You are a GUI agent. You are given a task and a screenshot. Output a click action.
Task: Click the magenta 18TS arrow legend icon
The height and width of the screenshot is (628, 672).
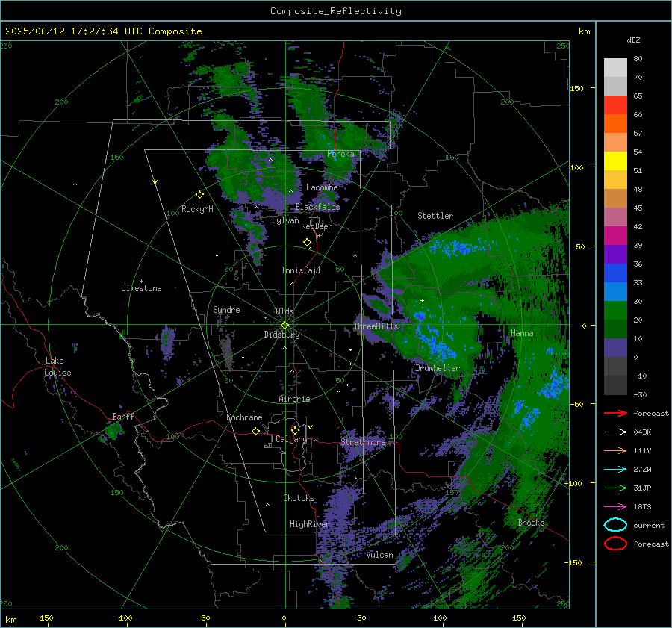615,506
